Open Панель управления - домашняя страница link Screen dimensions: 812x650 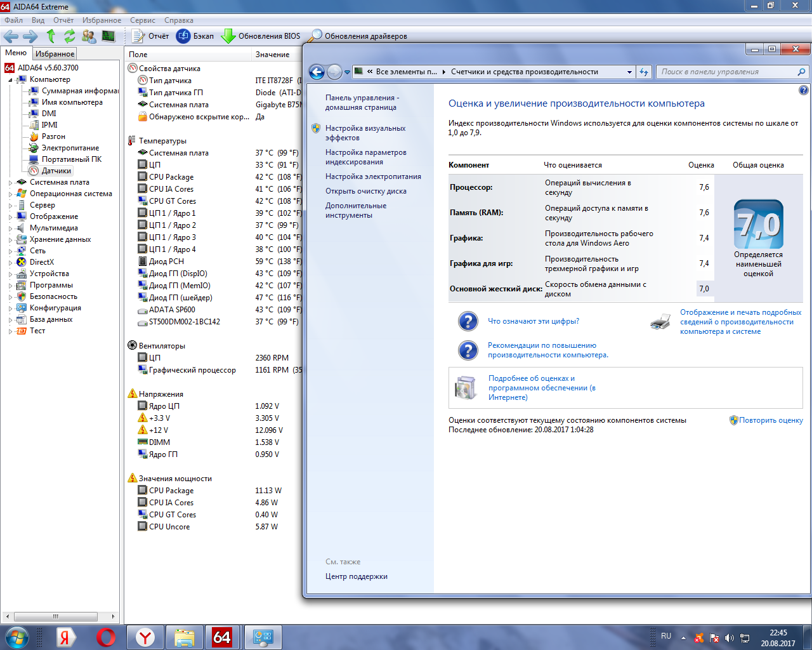click(x=362, y=103)
